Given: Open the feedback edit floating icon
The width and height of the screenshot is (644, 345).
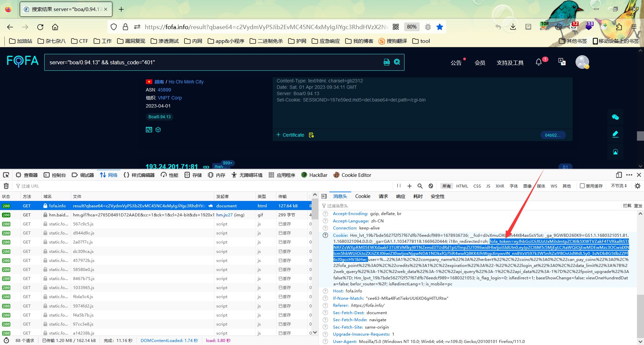Looking at the screenshot, I should coord(615,134).
